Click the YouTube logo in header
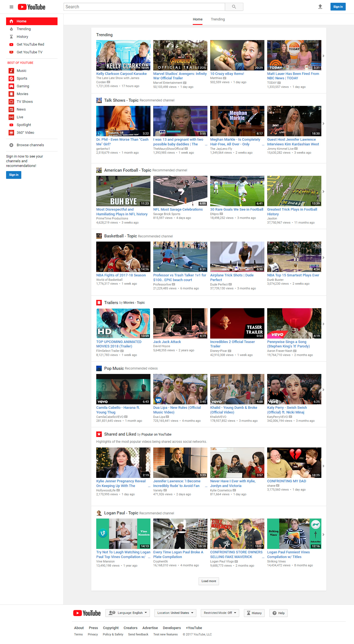Screen dimensions: 354x644 pos(32,7)
